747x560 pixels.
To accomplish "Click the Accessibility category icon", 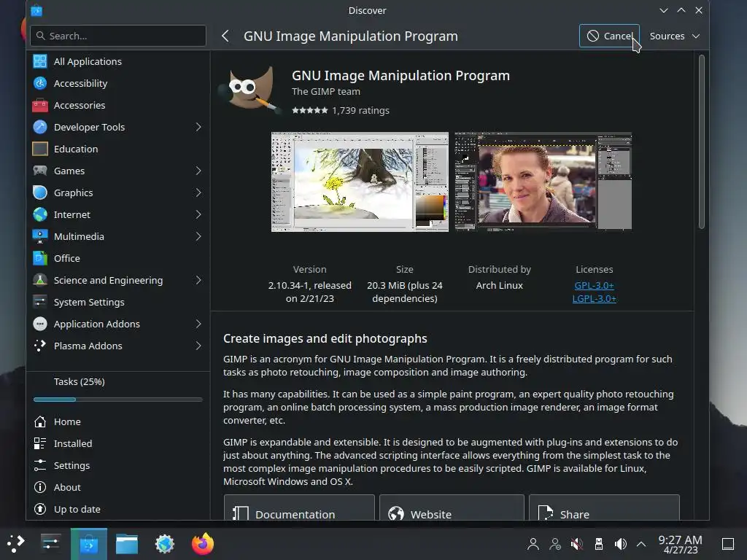I will (x=40, y=83).
